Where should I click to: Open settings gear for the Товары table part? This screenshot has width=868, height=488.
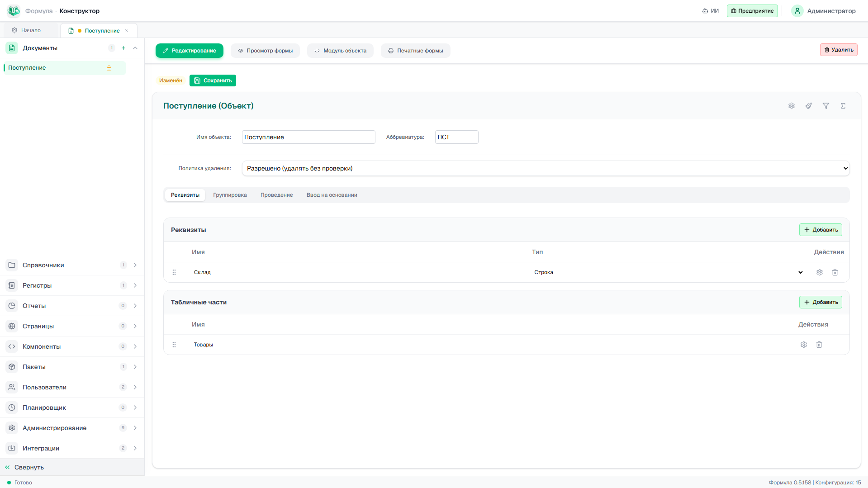tap(804, 345)
